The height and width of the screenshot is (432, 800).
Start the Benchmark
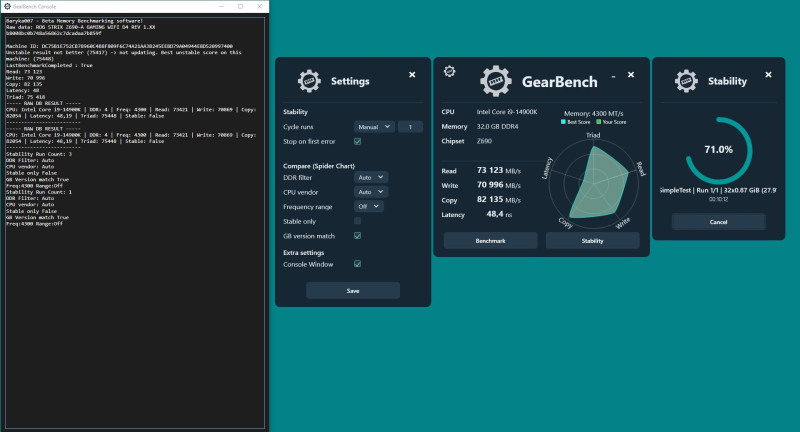(490, 240)
